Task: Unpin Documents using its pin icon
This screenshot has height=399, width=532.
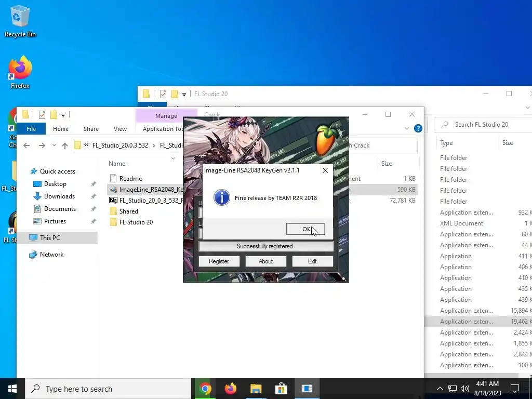Action: [x=94, y=209]
